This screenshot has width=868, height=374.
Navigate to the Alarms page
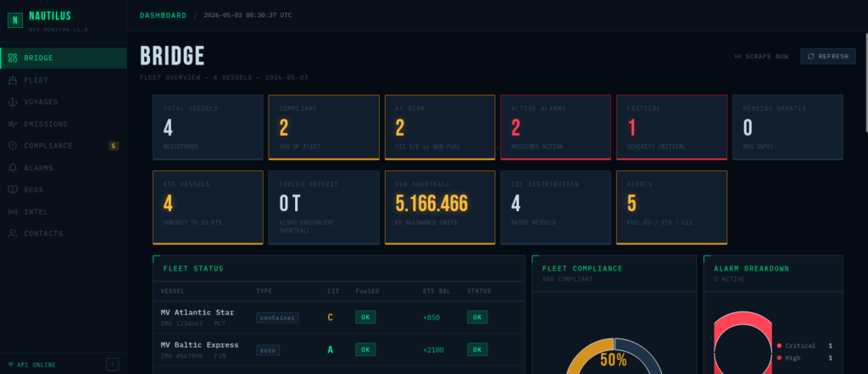(64, 168)
